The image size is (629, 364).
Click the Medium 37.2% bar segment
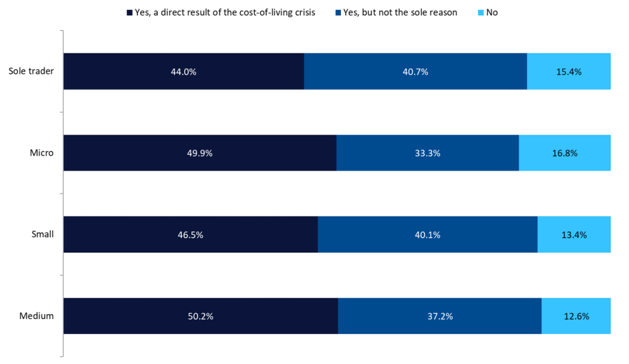point(440,316)
